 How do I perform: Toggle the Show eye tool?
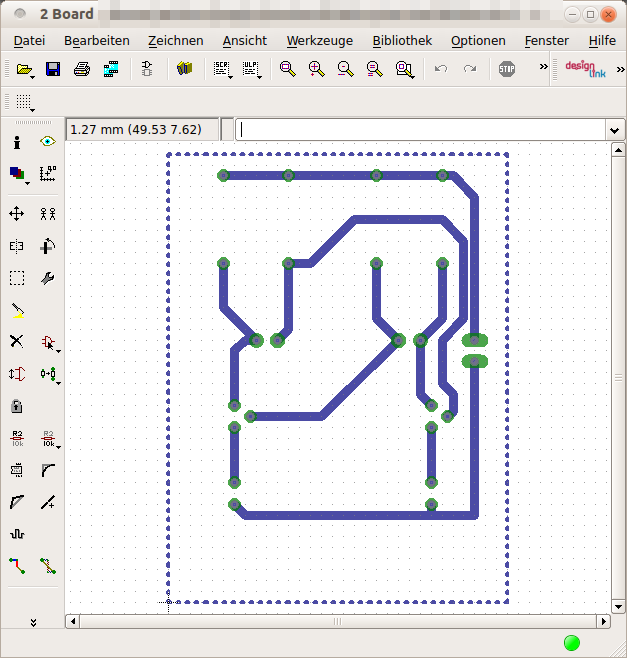click(47, 143)
